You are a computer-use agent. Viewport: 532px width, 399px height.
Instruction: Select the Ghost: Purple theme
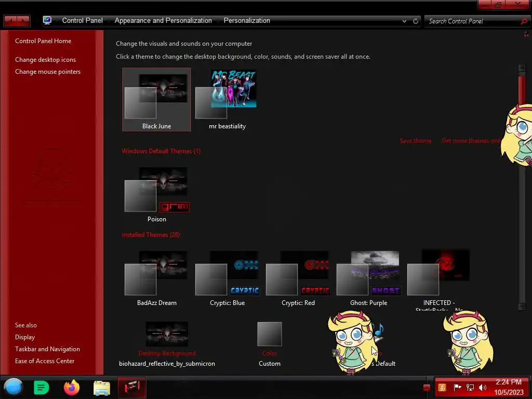tap(368, 278)
